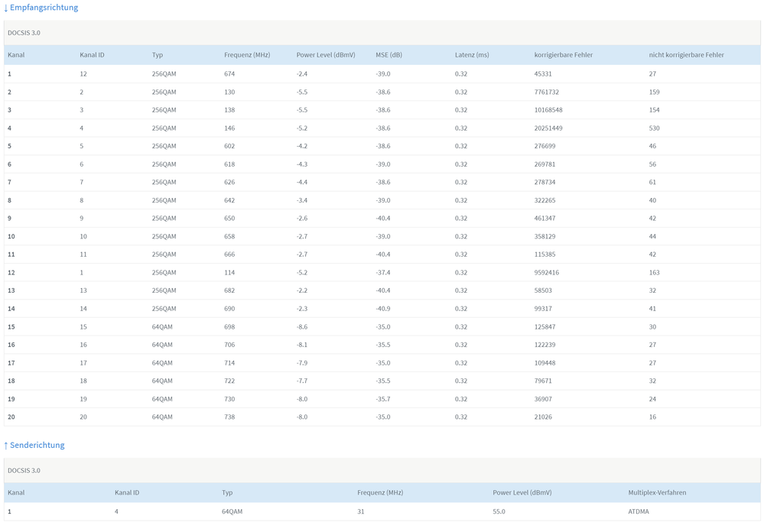764x532 pixels.
Task: Select the upstream frequency value 31
Action: pyautogui.click(x=360, y=511)
